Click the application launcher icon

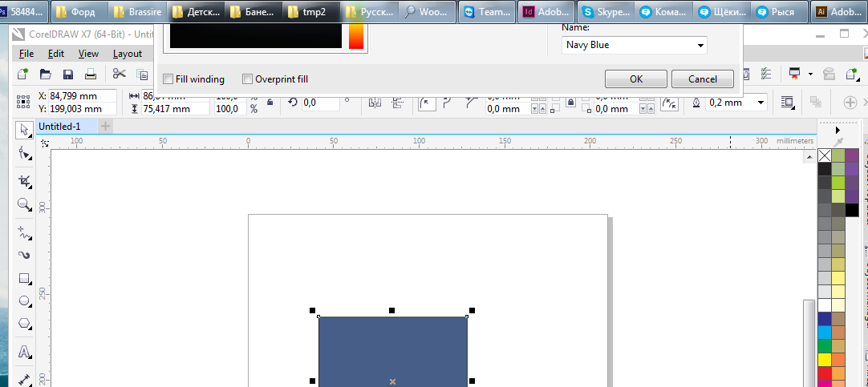click(x=795, y=74)
